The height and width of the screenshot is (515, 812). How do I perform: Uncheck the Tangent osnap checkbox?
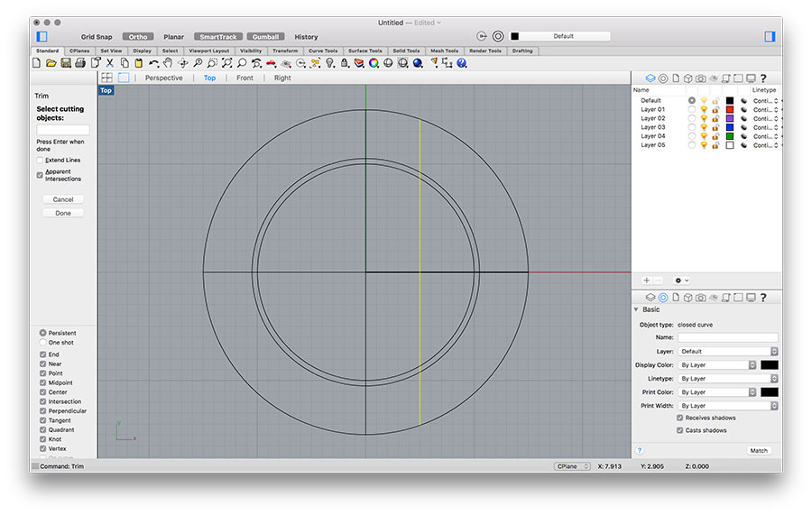coord(43,420)
